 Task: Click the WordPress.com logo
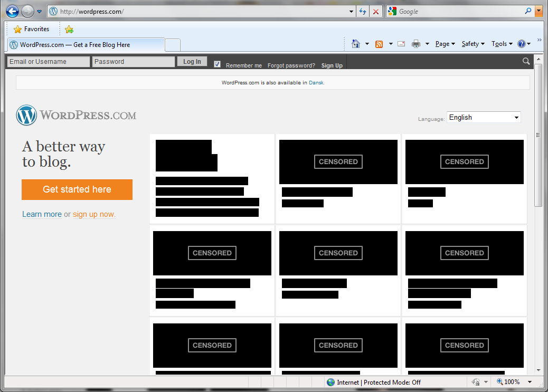coord(76,115)
